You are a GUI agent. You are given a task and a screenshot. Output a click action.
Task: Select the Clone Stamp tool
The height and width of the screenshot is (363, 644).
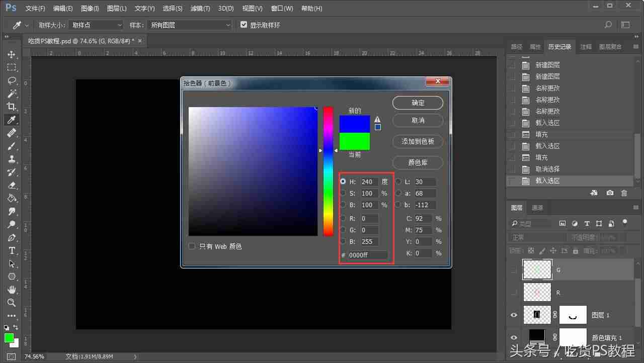click(x=12, y=159)
